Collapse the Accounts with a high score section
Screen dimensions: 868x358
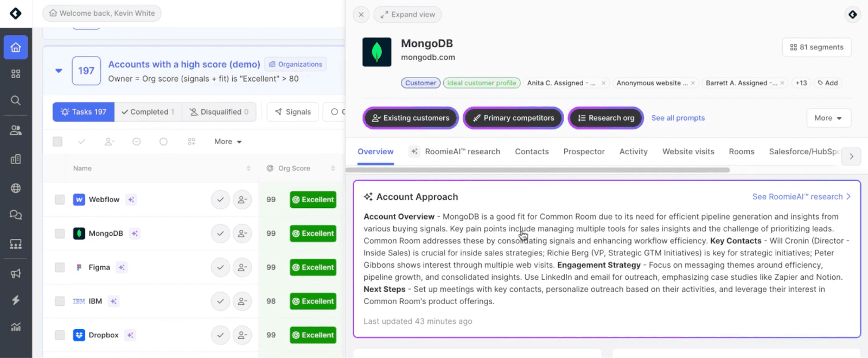(x=59, y=71)
